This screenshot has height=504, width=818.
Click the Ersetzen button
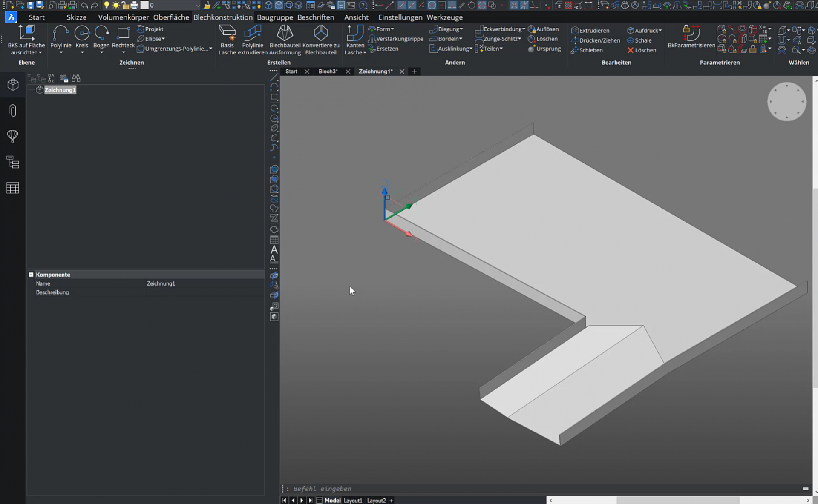coord(383,49)
